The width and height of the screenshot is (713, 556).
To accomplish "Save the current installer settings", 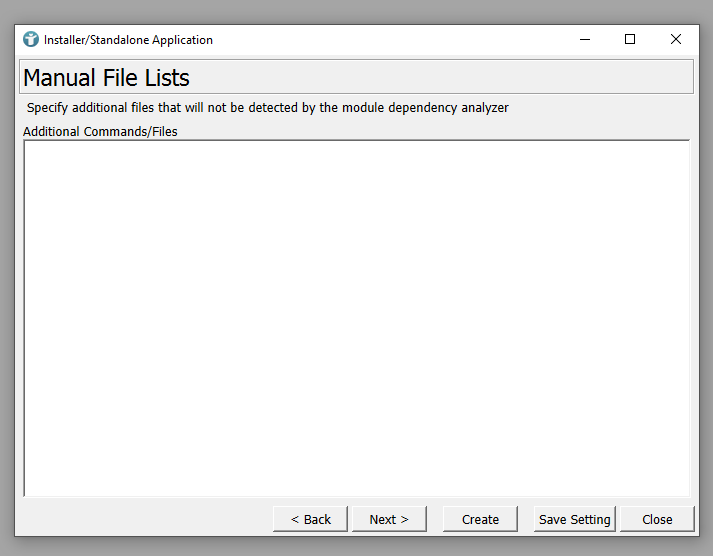I will [574, 519].
